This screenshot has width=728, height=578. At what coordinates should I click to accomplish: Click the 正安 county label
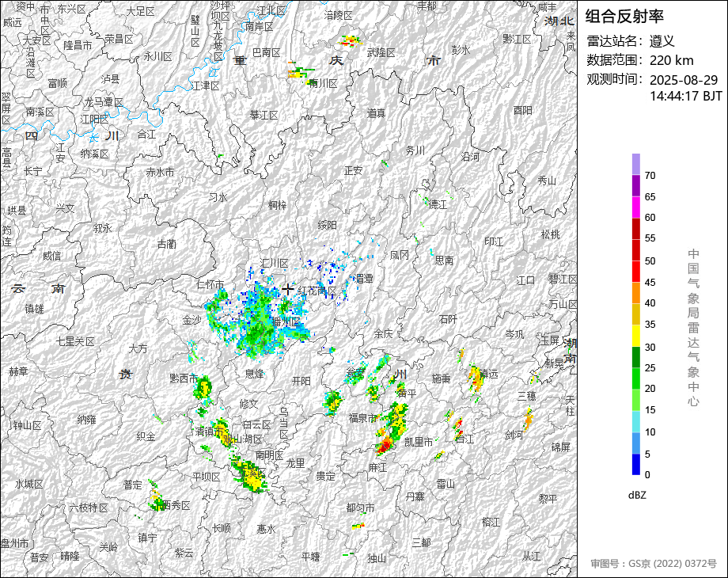(354, 170)
